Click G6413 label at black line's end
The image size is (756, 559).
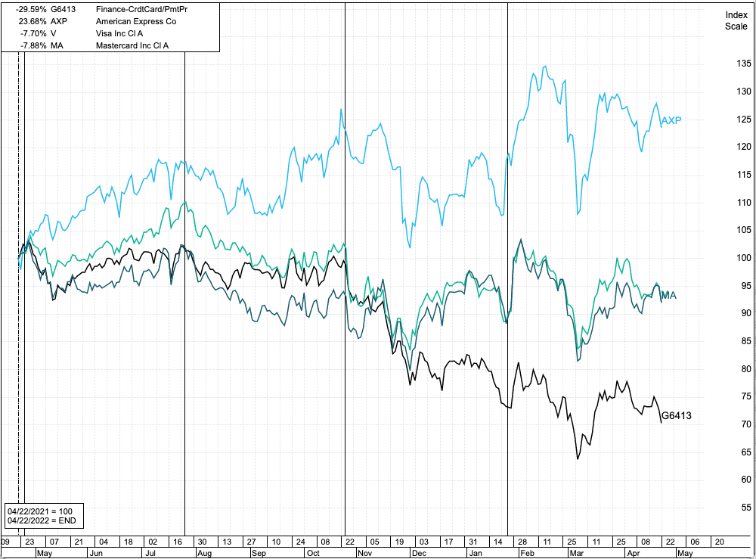pyautogui.click(x=677, y=415)
